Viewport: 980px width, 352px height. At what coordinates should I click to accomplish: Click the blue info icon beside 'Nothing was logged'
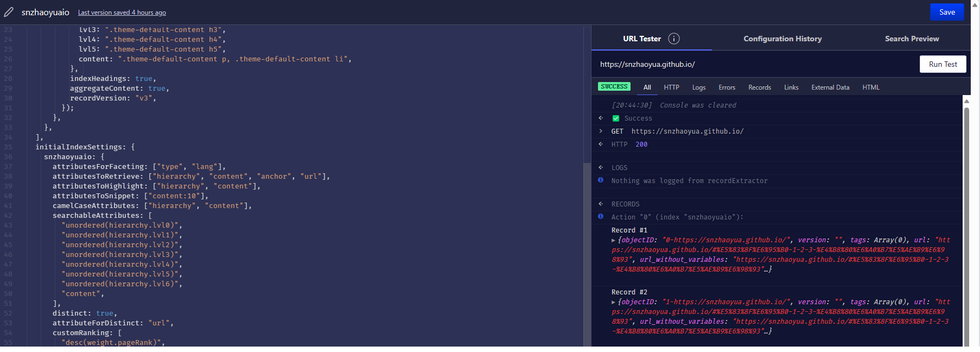pos(601,180)
